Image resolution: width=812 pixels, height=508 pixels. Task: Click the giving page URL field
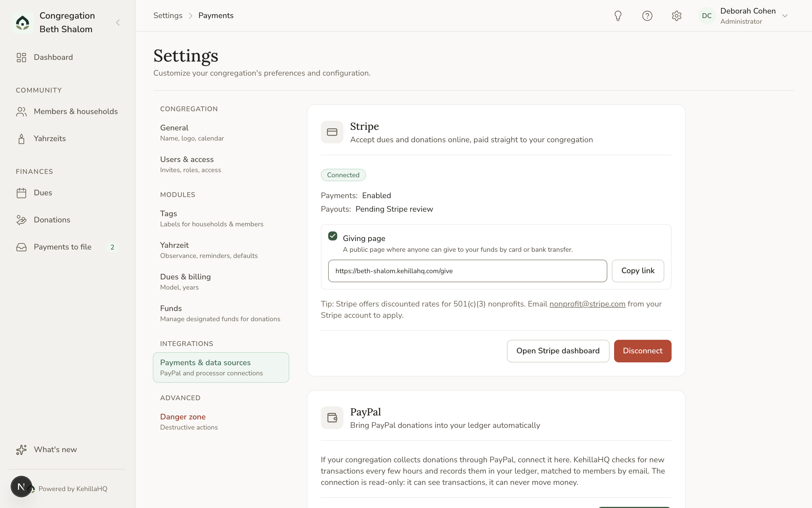(467, 271)
